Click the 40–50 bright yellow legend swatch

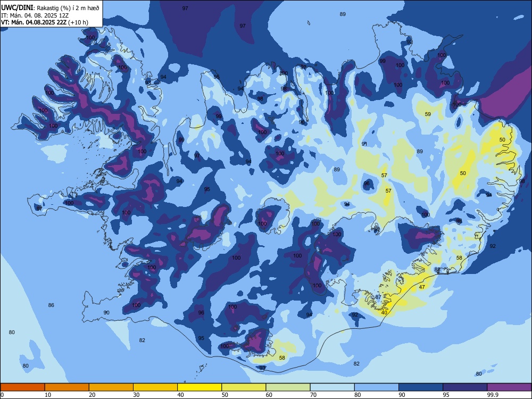199,387
